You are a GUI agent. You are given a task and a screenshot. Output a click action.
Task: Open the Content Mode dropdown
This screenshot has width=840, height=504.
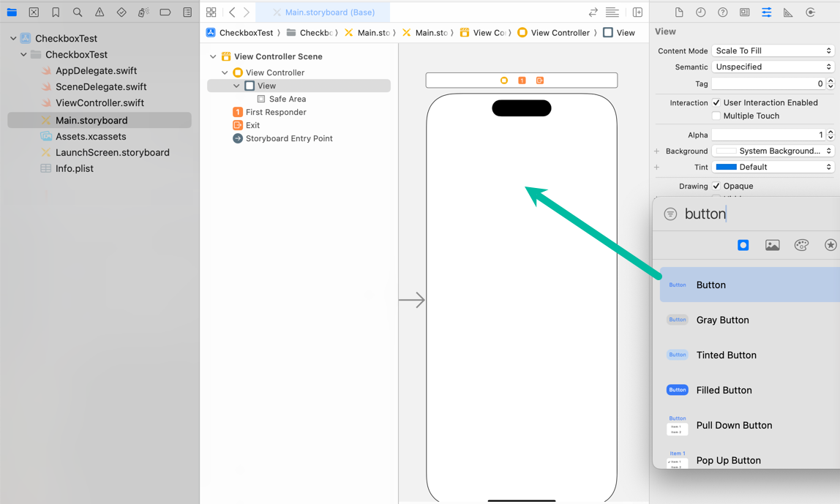click(x=773, y=51)
